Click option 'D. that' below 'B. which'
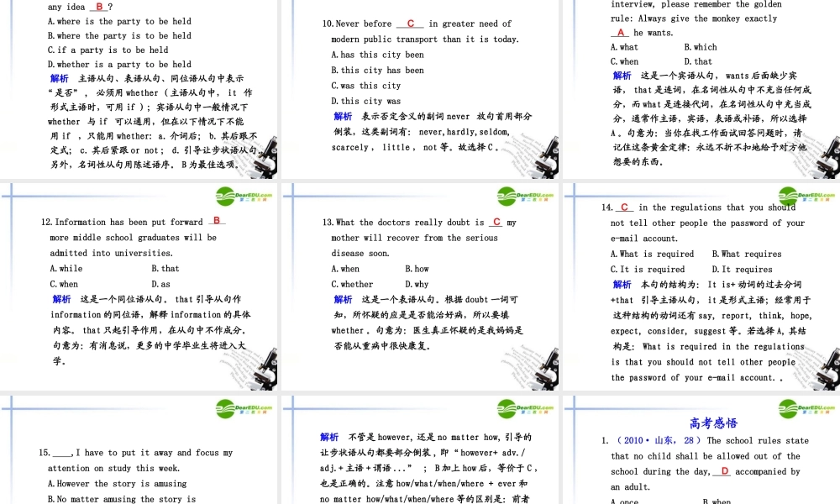 point(698,61)
